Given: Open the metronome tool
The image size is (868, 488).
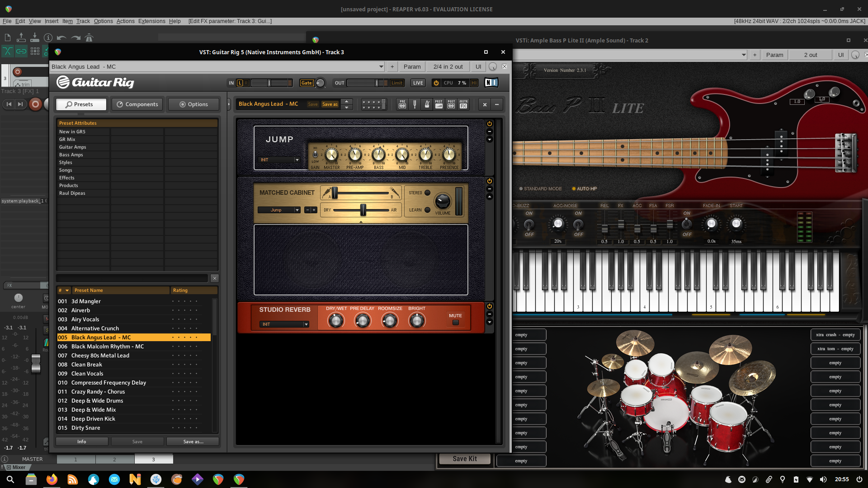Looking at the screenshot, I should pyautogui.click(x=427, y=104).
